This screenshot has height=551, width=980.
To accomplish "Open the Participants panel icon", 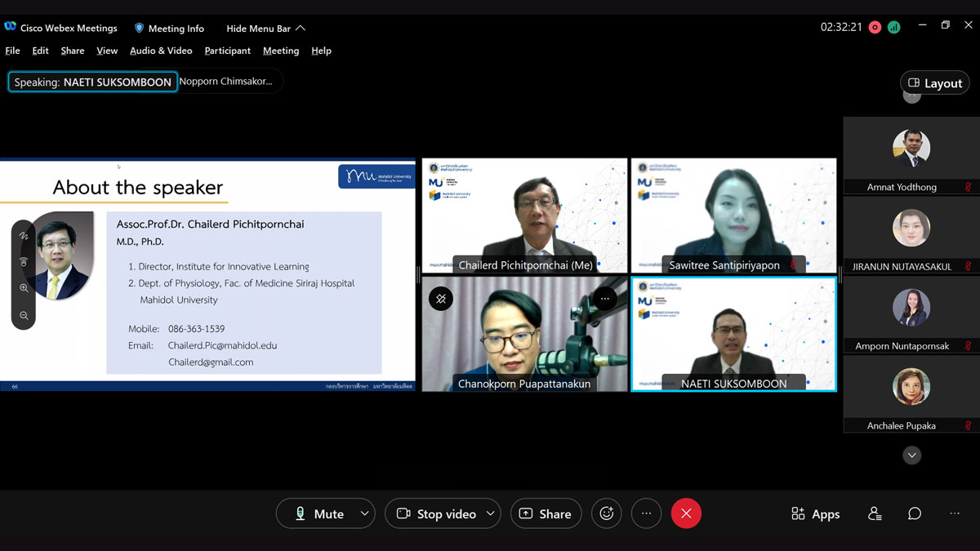I will pyautogui.click(x=875, y=513).
